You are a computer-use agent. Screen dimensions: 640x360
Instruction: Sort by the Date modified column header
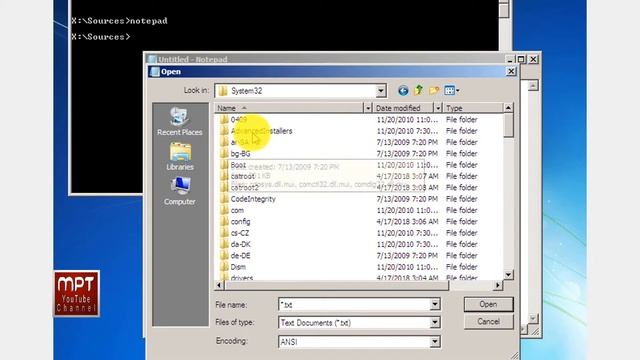pos(403,108)
